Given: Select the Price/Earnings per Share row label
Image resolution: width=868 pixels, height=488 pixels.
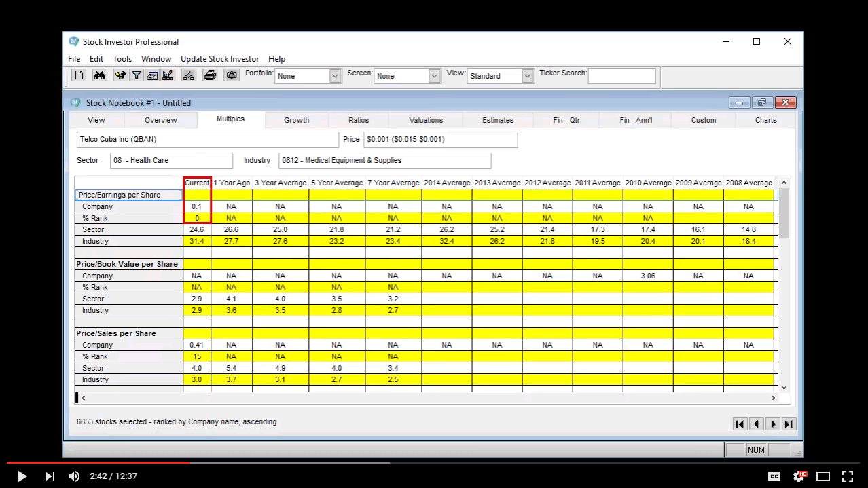Looking at the screenshot, I should point(129,195).
